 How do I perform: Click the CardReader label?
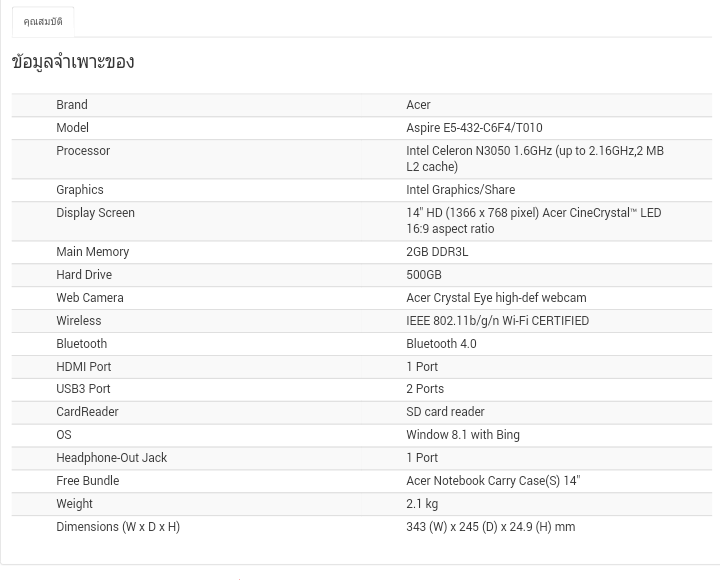[87, 411]
